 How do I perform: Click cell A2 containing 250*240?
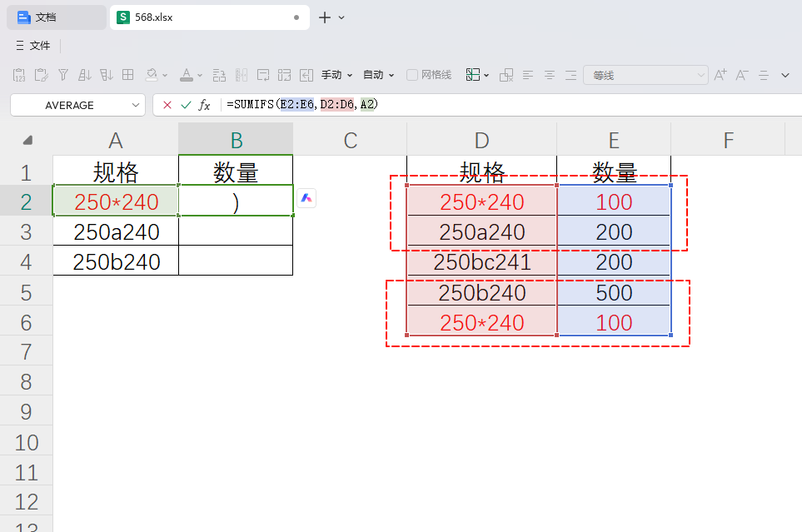pyautogui.click(x=116, y=201)
